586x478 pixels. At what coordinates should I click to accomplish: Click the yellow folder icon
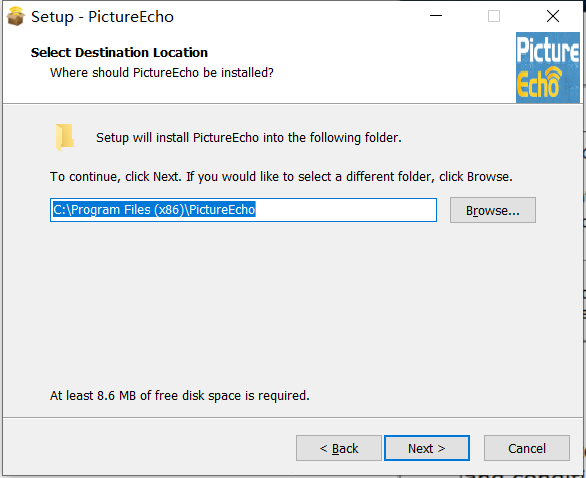pos(65,137)
